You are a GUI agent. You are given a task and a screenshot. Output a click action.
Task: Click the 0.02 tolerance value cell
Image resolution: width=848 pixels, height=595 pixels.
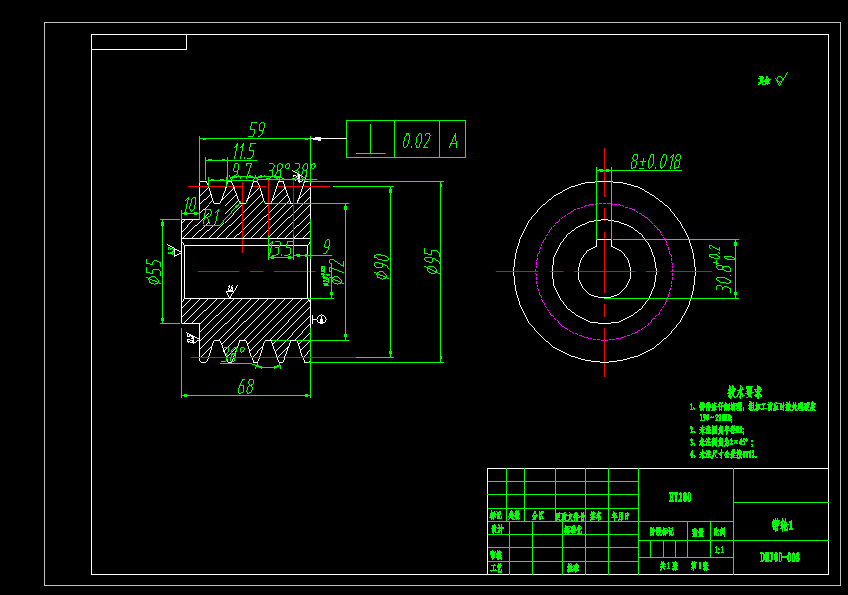click(x=416, y=140)
